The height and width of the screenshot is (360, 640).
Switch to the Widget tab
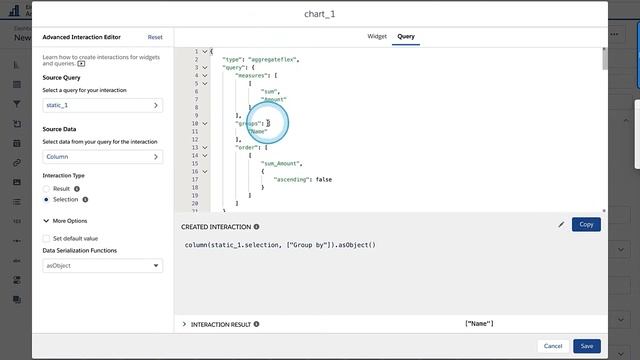pyautogui.click(x=377, y=36)
